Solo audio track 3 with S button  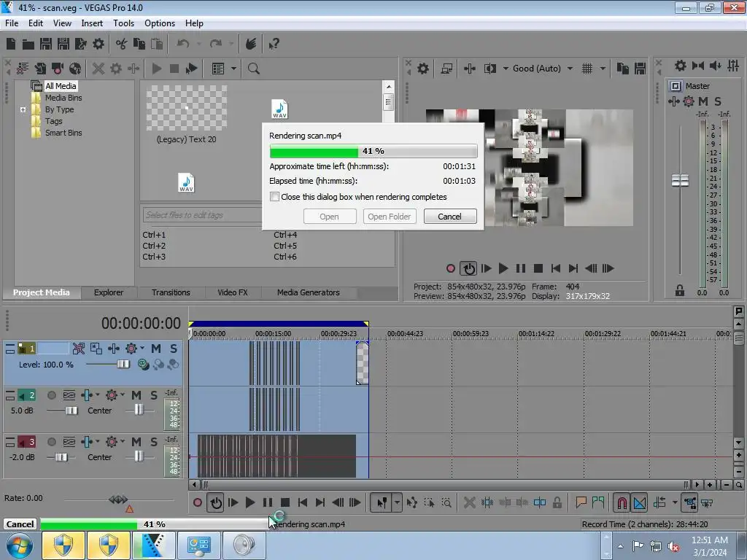154,441
